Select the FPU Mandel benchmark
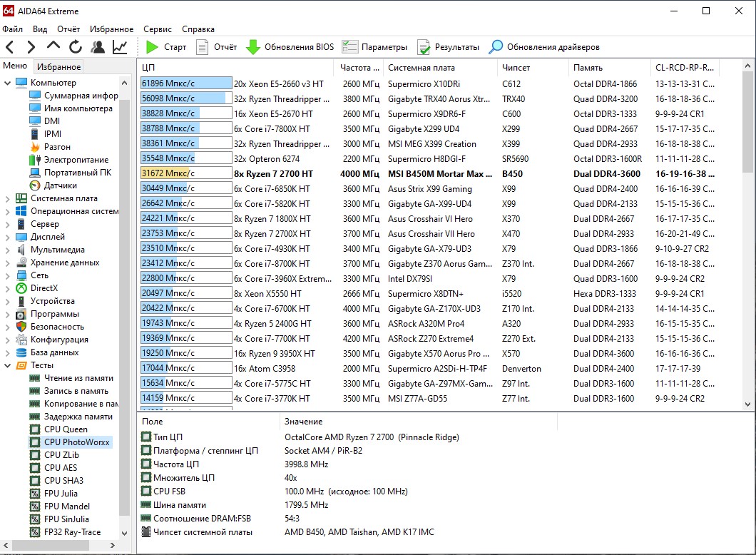 [x=67, y=506]
